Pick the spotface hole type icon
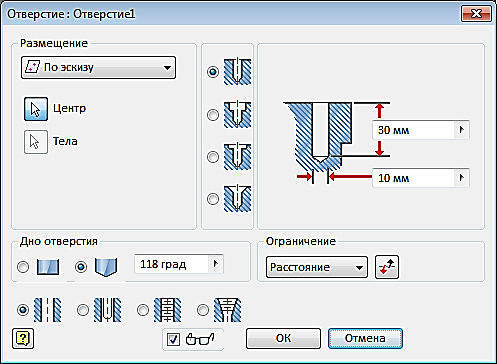 tap(237, 157)
